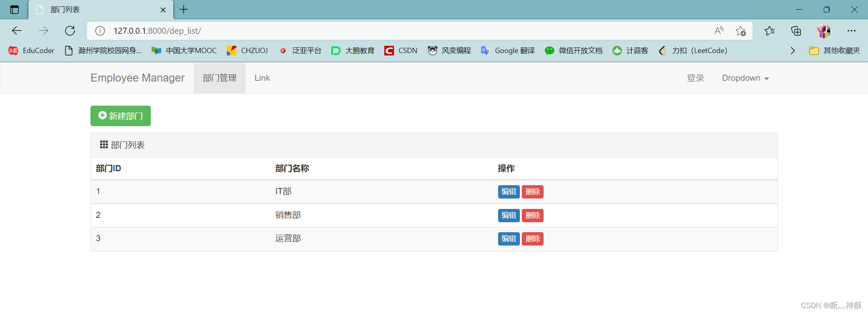The height and width of the screenshot is (313, 868).
Task: Delete the IT部 department
Action: pos(533,192)
